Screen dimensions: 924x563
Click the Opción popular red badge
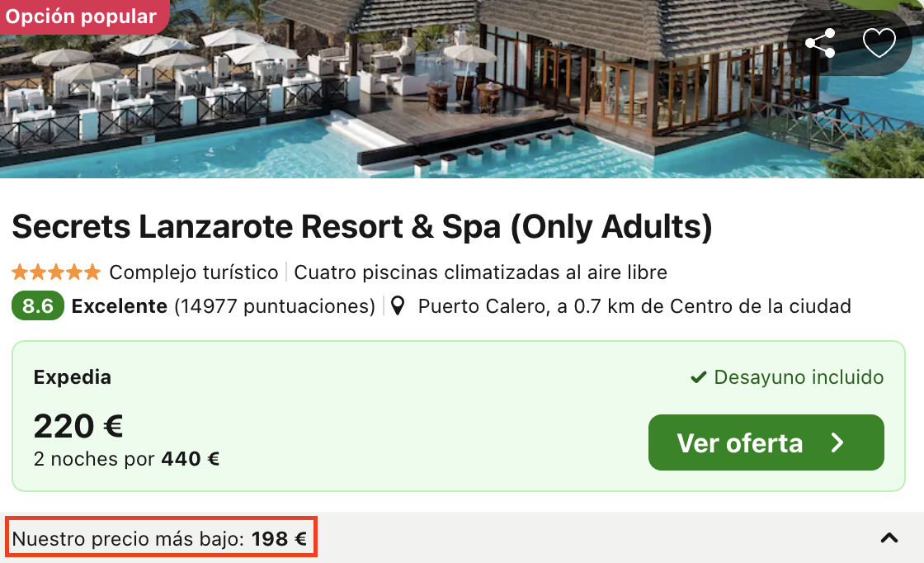point(82,17)
